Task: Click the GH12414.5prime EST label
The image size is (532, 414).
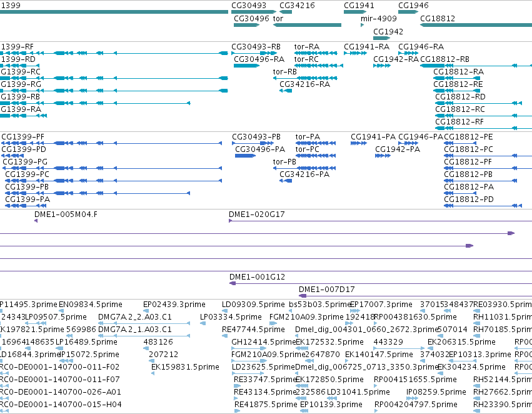Action: pyautogui.click(x=264, y=342)
